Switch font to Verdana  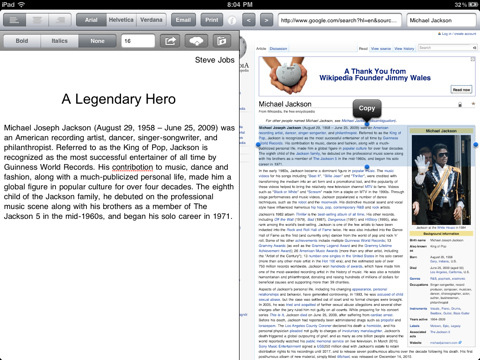[151, 20]
